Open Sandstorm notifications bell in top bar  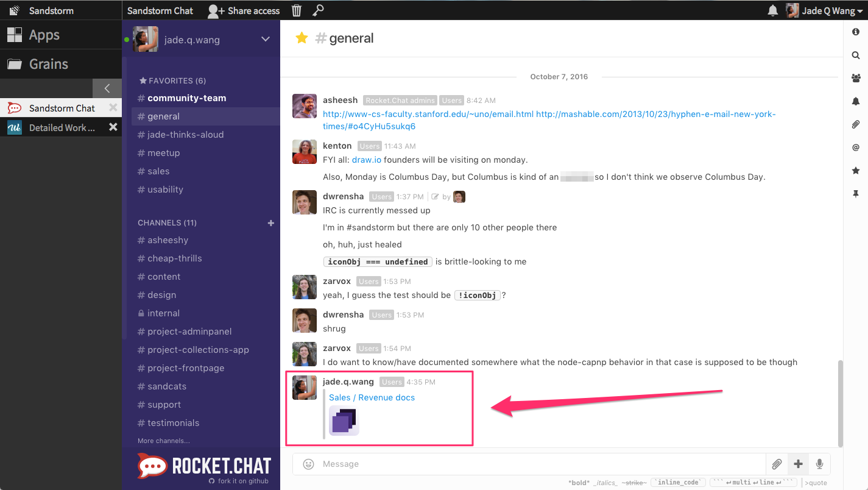(x=772, y=10)
